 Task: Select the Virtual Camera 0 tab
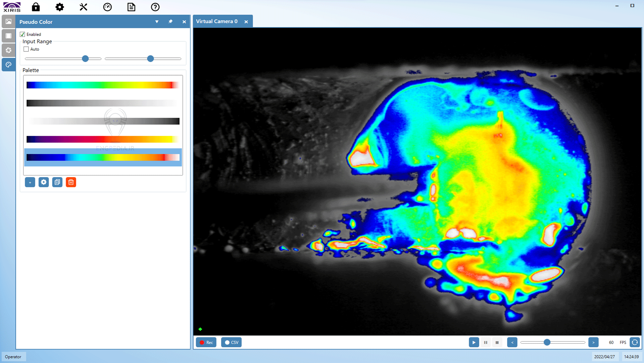217,21
